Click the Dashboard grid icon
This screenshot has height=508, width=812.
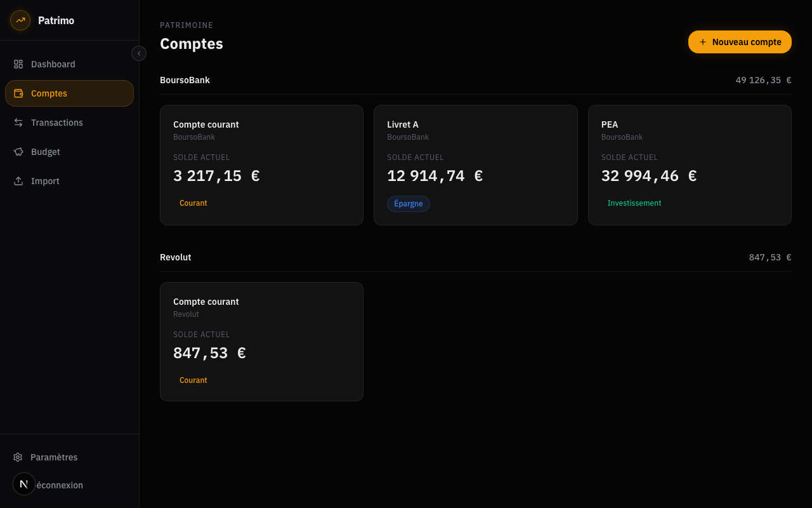pos(18,64)
